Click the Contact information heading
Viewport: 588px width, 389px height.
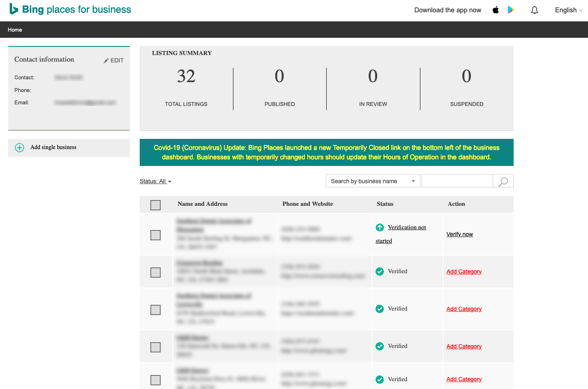point(44,60)
